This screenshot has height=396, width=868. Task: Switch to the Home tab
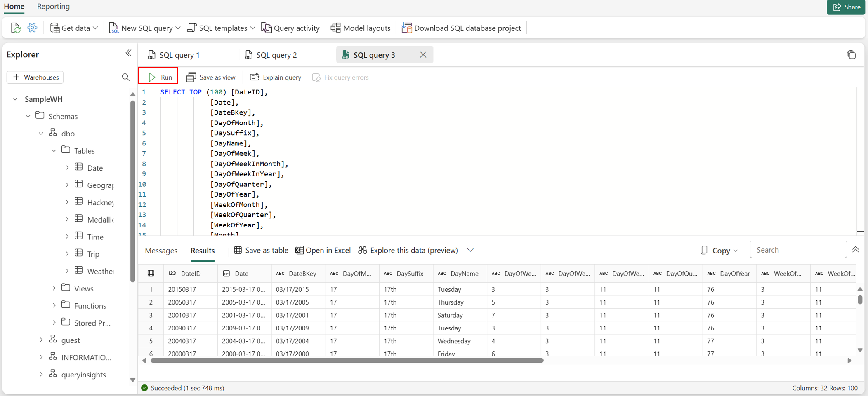tap(14, 7)
